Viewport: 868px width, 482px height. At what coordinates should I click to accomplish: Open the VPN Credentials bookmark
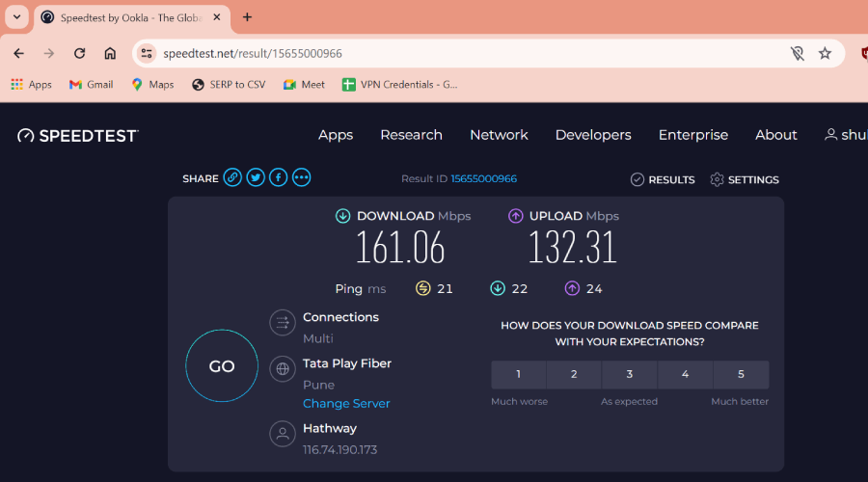coord(399,85)
